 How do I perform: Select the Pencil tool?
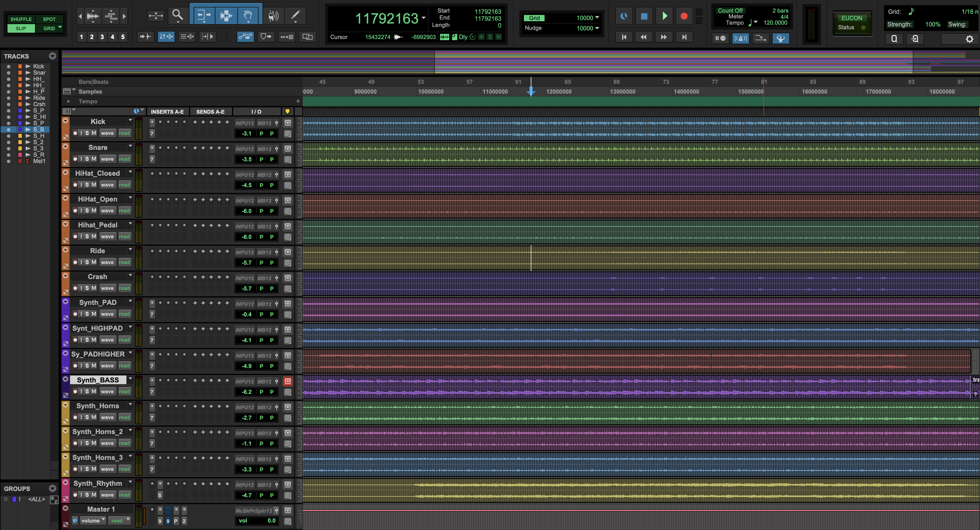295,16
